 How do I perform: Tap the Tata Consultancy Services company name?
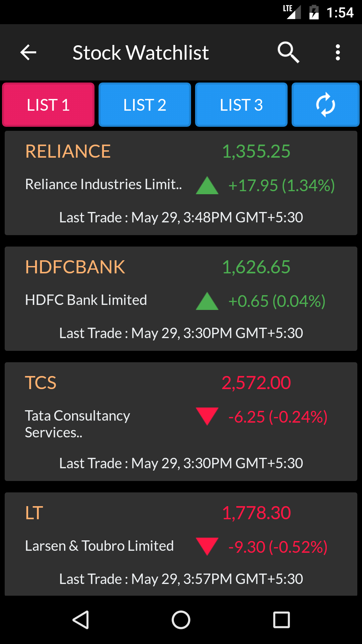77,424
